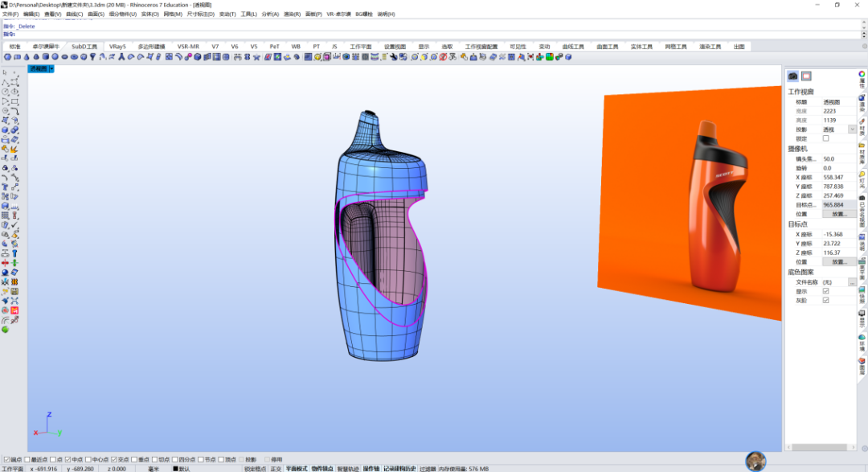868x472 pixels.
Task: Click the camera lens length field 50.0
Action: point(838,159)
